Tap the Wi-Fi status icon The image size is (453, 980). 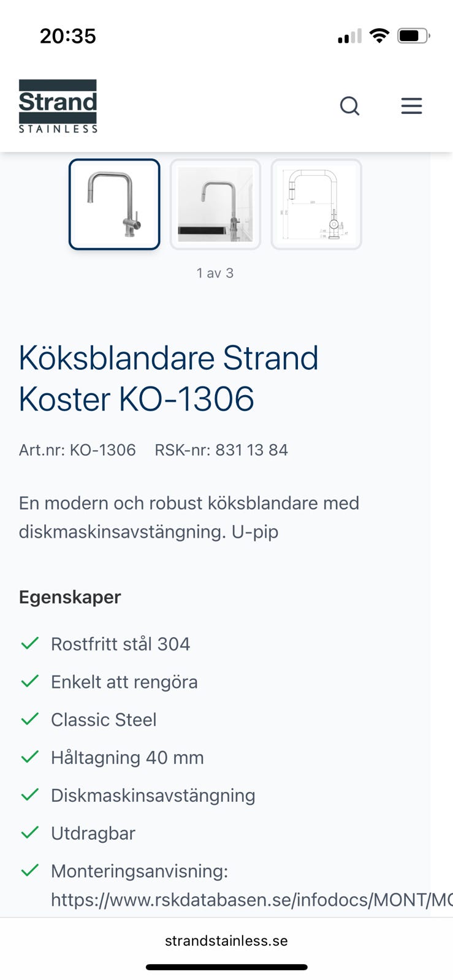click(x=379, y=36)
